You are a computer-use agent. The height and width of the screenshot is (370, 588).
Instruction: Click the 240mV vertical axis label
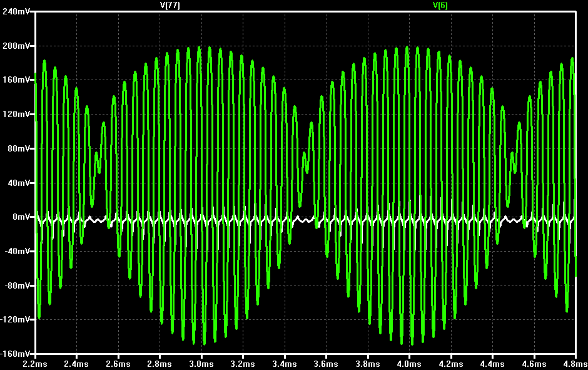16,12
